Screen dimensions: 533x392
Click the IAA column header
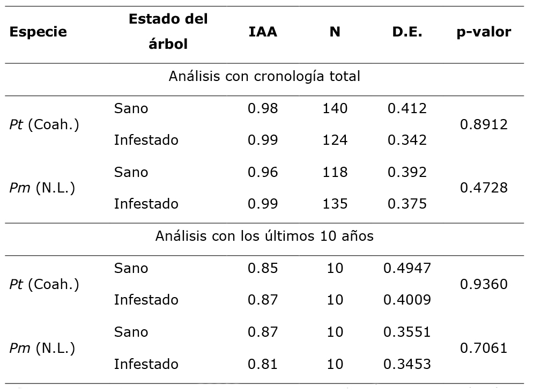[x=263, y=32]
